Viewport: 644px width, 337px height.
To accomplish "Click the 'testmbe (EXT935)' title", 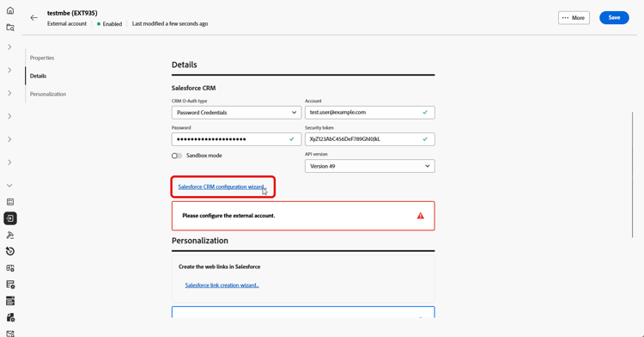I will tap(72, 13).
